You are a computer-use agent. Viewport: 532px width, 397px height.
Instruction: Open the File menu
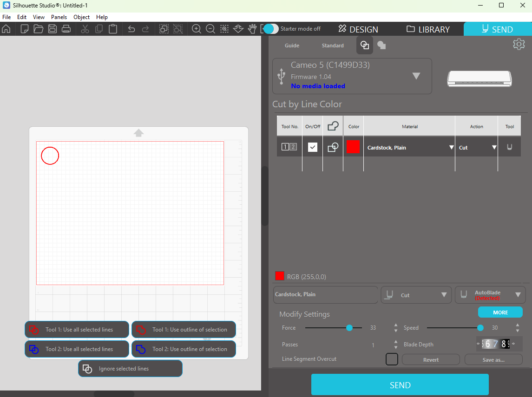coord(7,17)
